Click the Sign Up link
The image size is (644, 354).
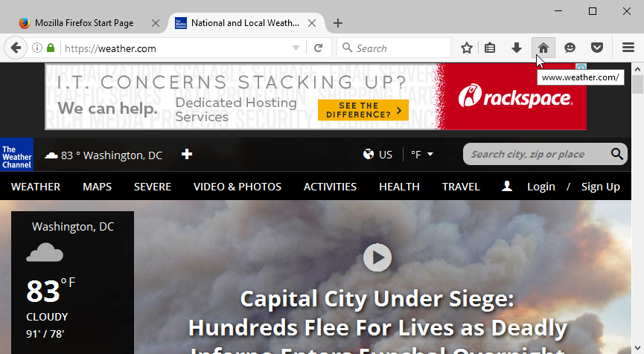pos(600,187)
